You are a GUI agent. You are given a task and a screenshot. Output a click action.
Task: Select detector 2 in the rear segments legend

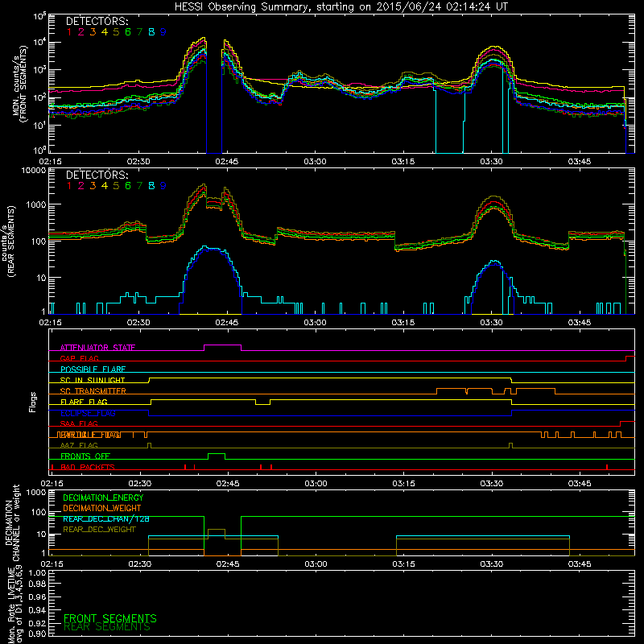click(81, 186)
